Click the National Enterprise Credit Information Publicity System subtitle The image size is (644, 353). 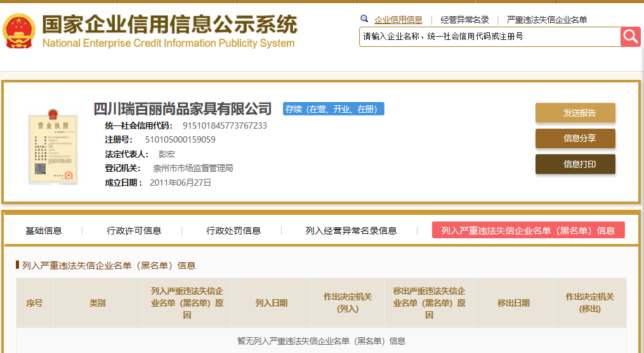(168, 43)
